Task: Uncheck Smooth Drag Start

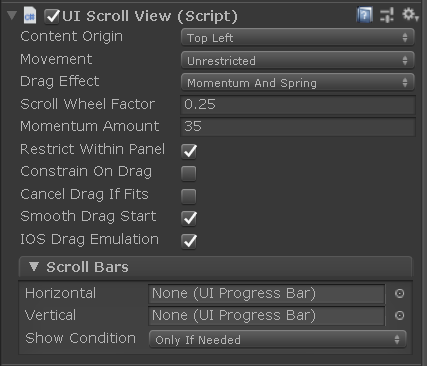Action: (189, 218)
